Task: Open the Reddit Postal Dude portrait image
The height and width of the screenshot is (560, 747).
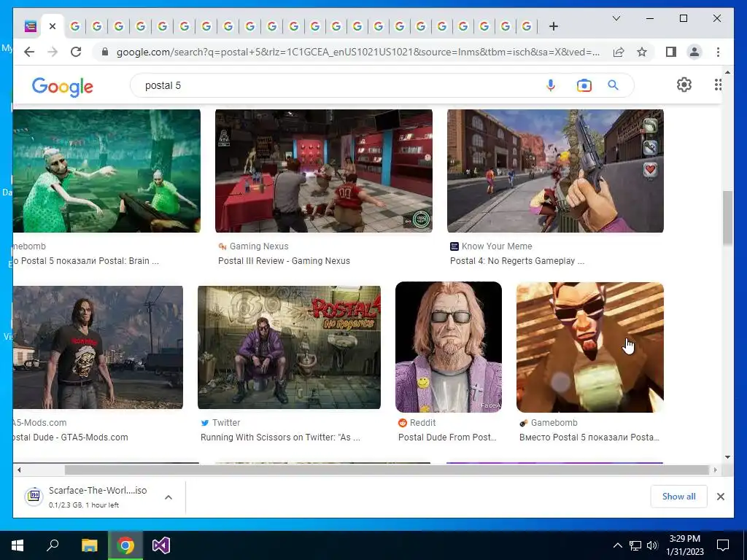Action: [x=449, y=347]
